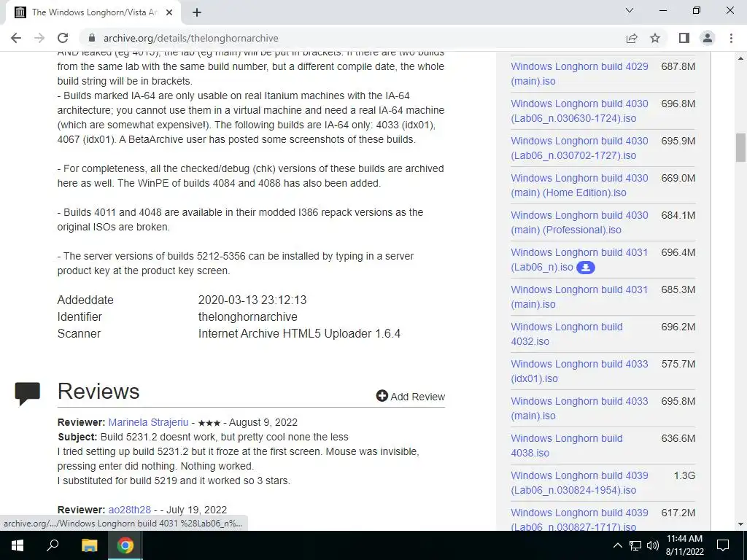Click the page scrollbar thumb

740,147
